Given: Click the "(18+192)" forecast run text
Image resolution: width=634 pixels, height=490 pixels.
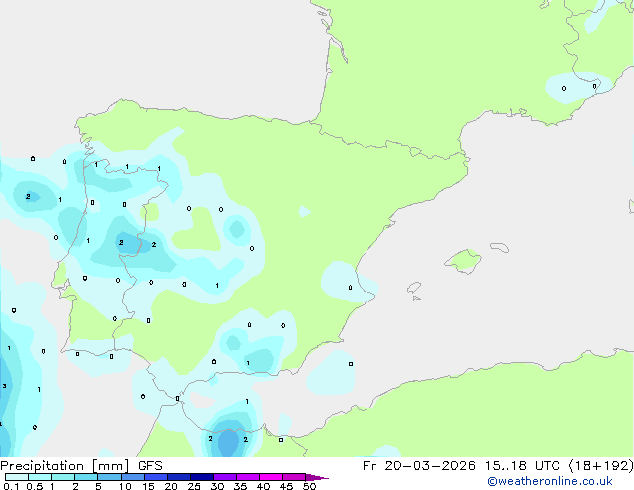Looking at the screenshot, I should 601,466.
